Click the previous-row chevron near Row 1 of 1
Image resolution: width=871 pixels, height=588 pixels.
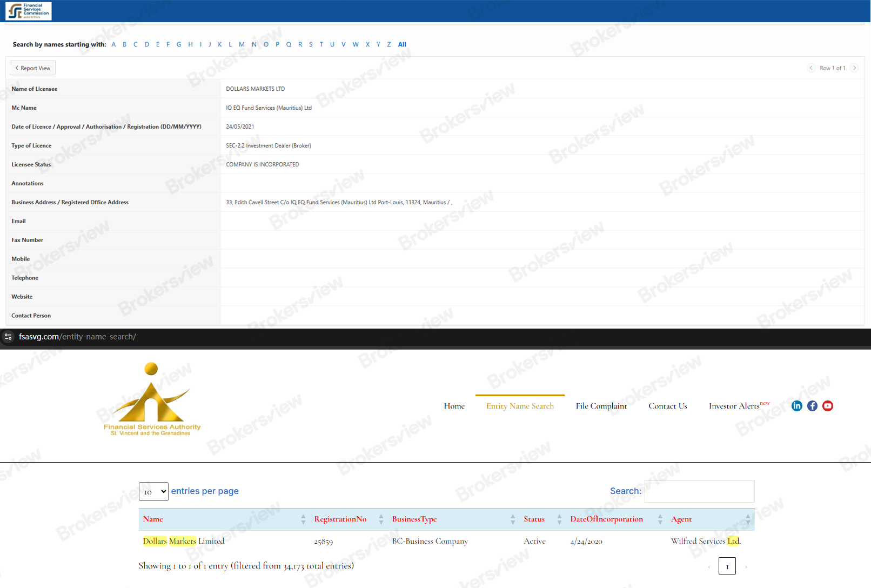point(811,68)
